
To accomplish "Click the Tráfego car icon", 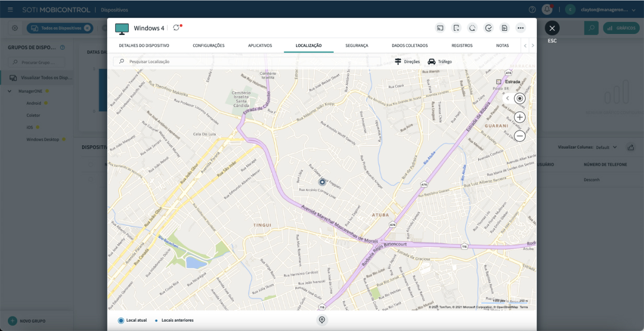I will [432, 61].
